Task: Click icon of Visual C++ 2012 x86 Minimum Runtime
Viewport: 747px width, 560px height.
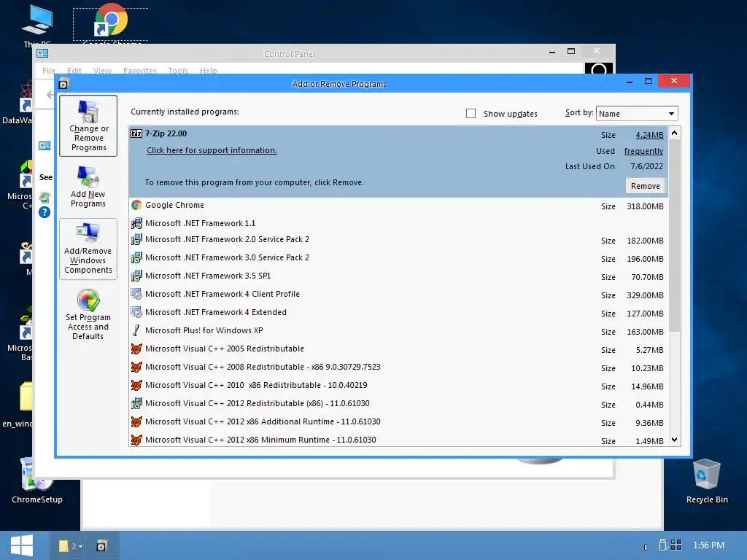Action: [x=136, y=440]
